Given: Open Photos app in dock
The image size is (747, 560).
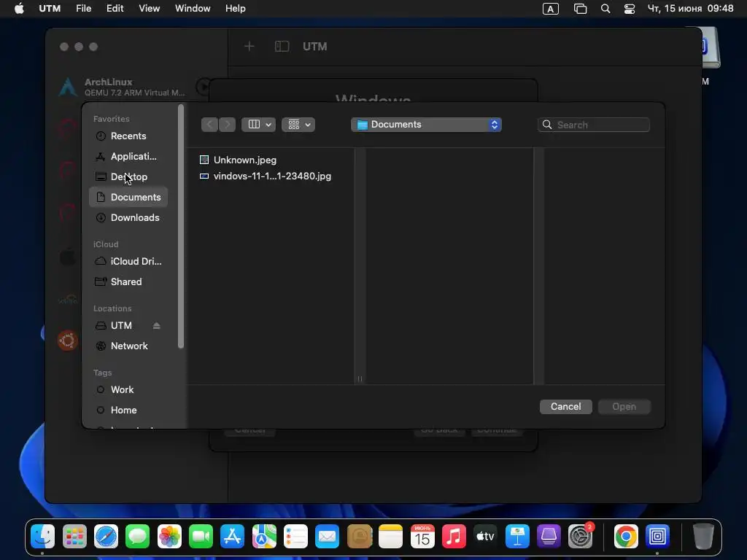Looking at the screenshot, I should (169, 537).
